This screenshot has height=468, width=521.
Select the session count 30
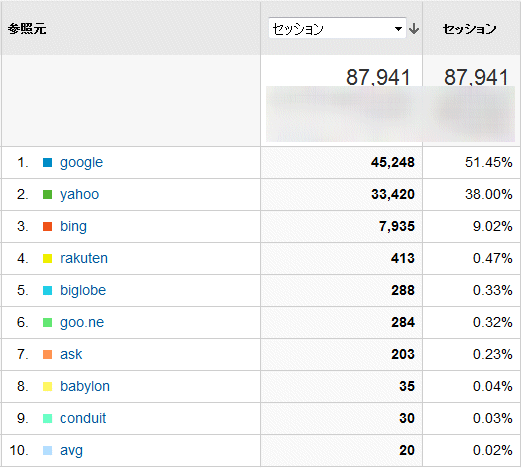coord(407,418)
